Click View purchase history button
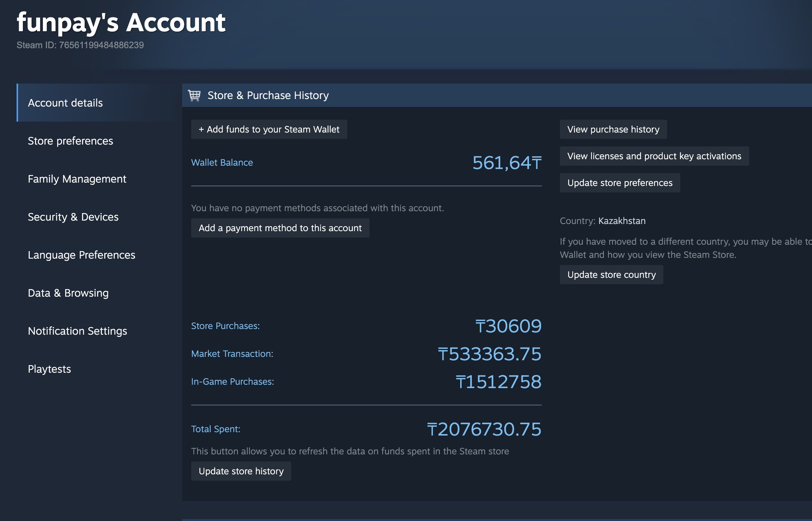Image resolution: width=812 pixels, height=521 pixels. (613, 129)
